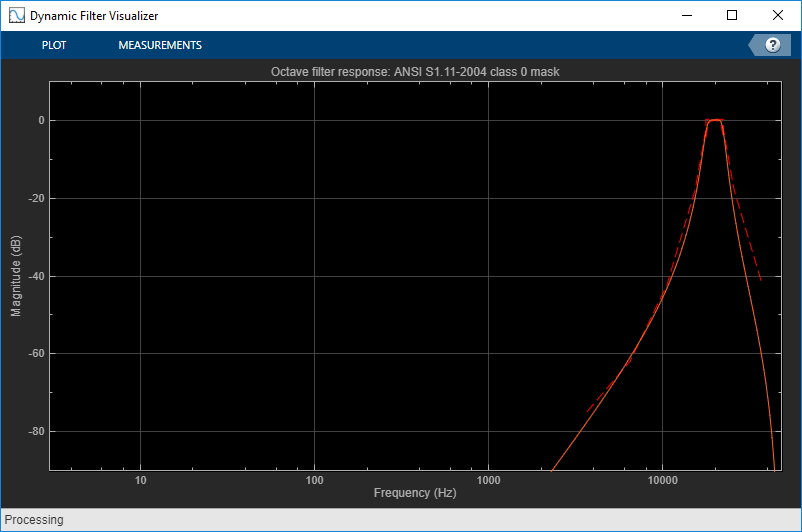Click the help question mark icon

click(x=772, y=45)
